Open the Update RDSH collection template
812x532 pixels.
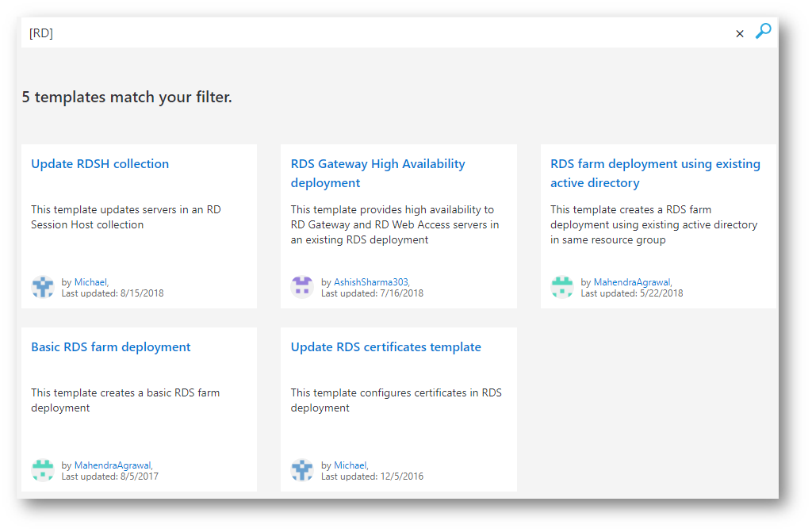coord(100,163)
